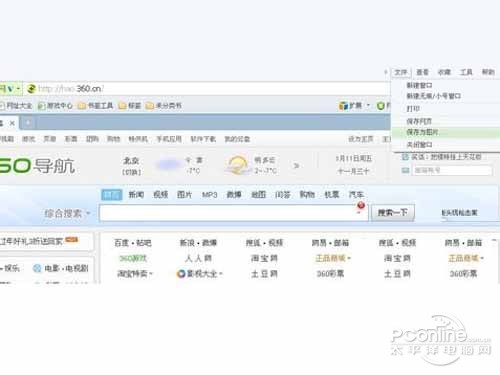
Task: Click the sunny weather icon
Action: (x=237, y=165)
